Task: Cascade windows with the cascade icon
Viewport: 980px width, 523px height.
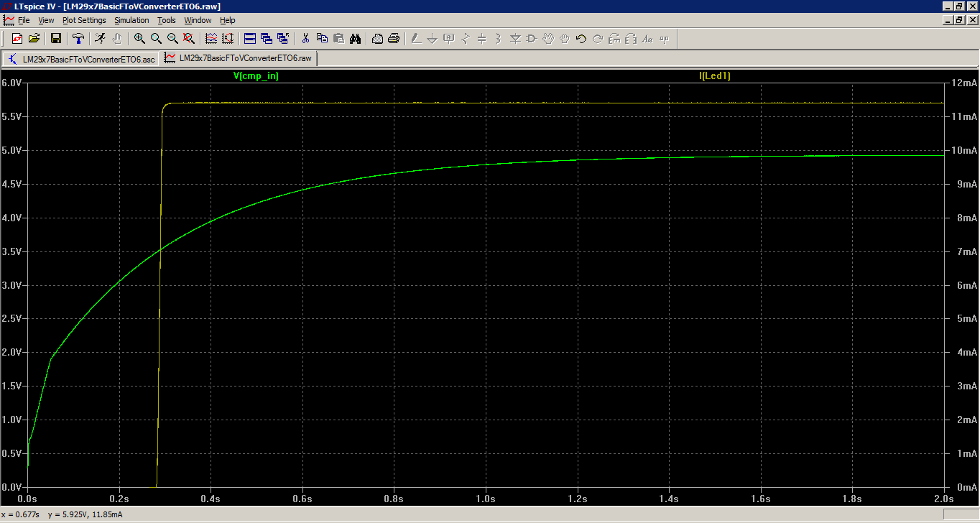Action: point(267,38)
